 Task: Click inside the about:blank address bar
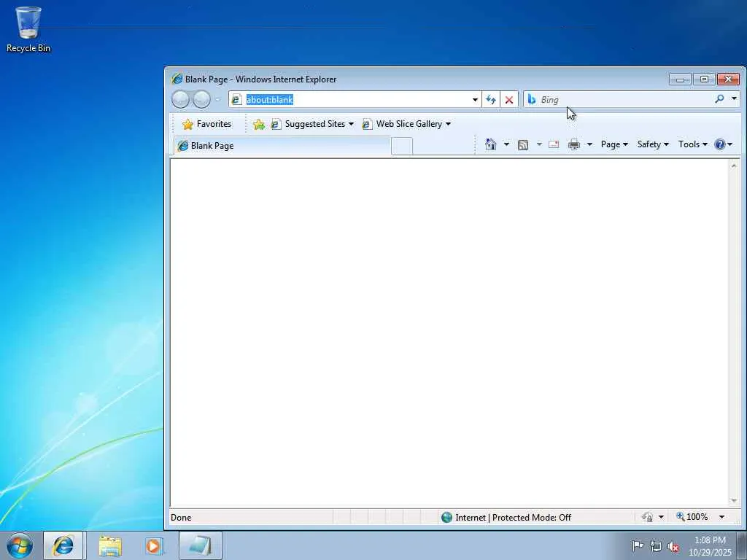click(x=355, y=99)
